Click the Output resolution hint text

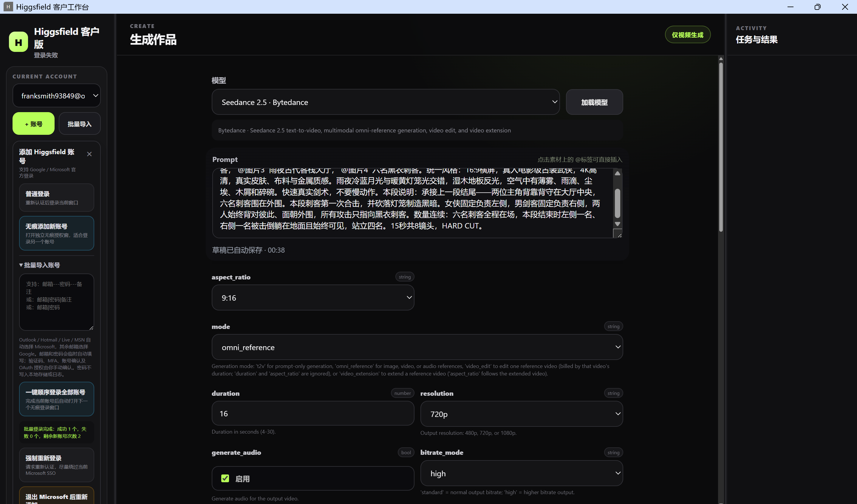(x=468, y=433)
